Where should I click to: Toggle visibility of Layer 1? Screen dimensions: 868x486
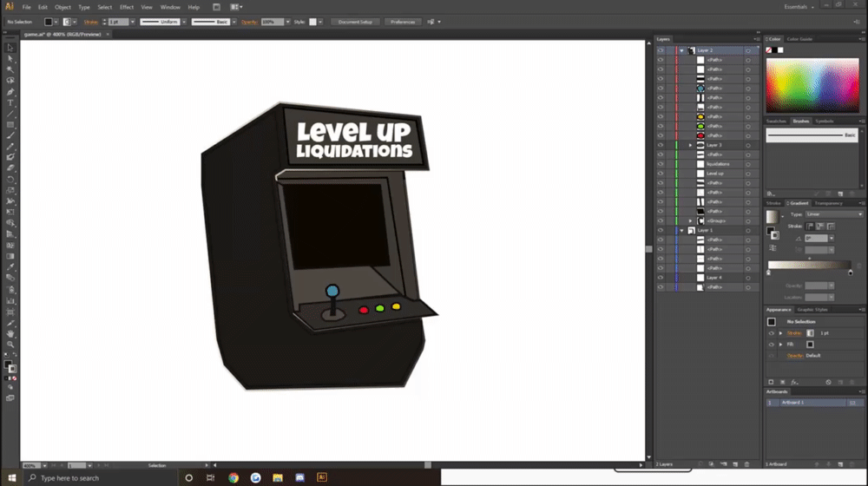coord(661,230)
